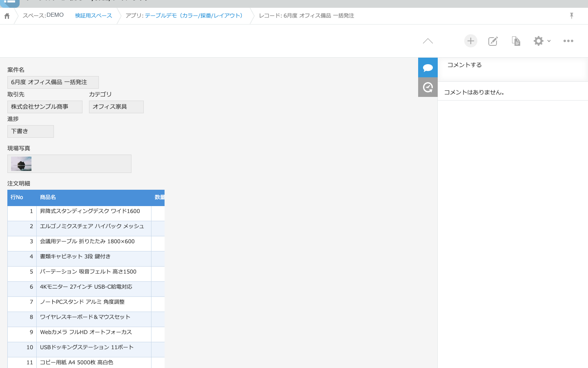Viewport: 588px width, 368px height.
Task: Click the コメントする comment box
Action: (x=513, y=70)
